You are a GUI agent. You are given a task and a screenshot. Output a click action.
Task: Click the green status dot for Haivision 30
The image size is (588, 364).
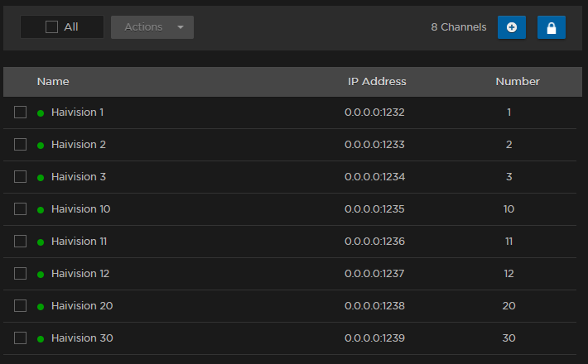point(41,339)
